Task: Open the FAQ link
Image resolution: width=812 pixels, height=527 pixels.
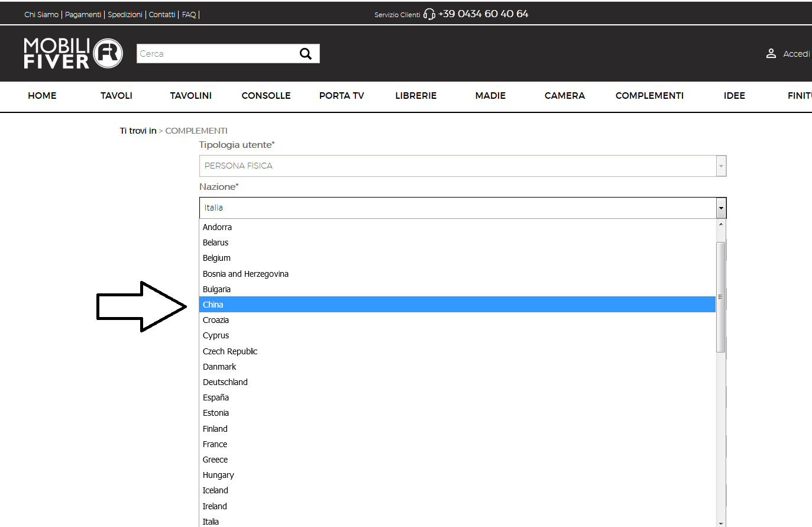Action: pos(189,15)
